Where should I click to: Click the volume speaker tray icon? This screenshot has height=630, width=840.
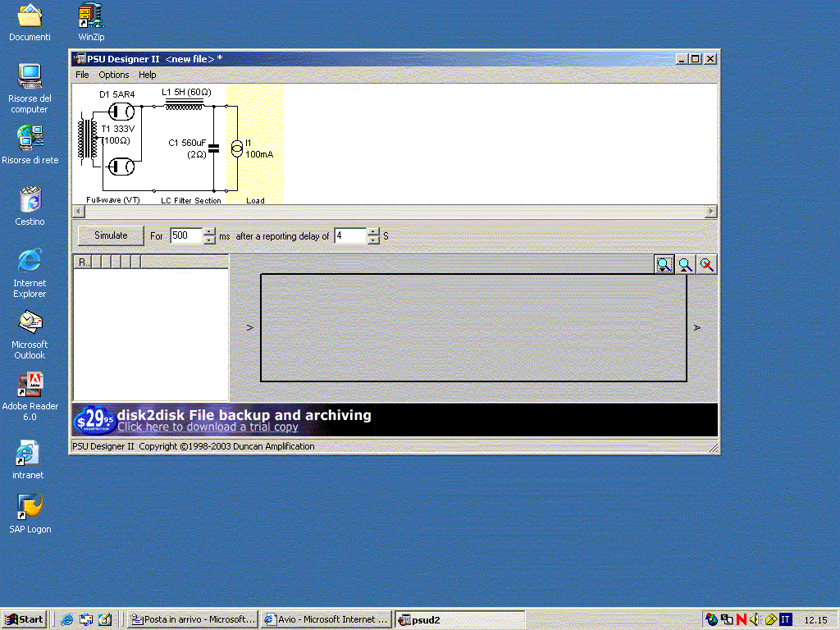[756, 620]
